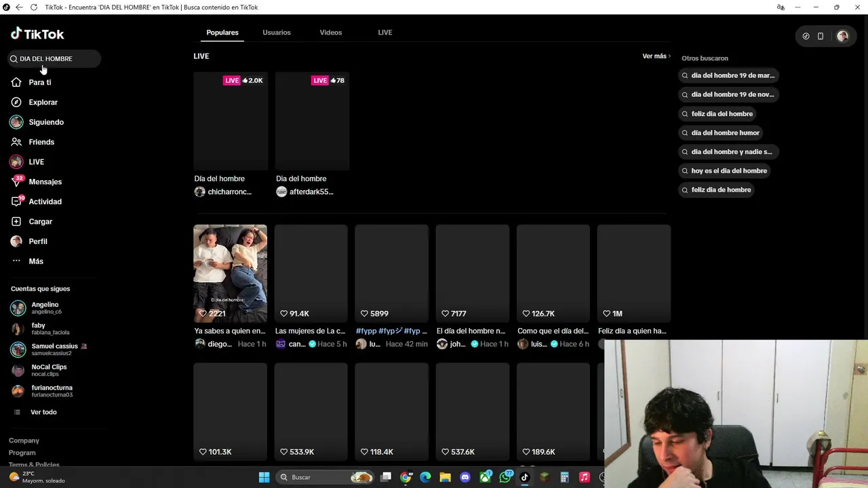This screenshot has height=488, width=868.
Task: Open File Explorer from the taskbar
Action: pyautogui.click(x=445, y=477)
